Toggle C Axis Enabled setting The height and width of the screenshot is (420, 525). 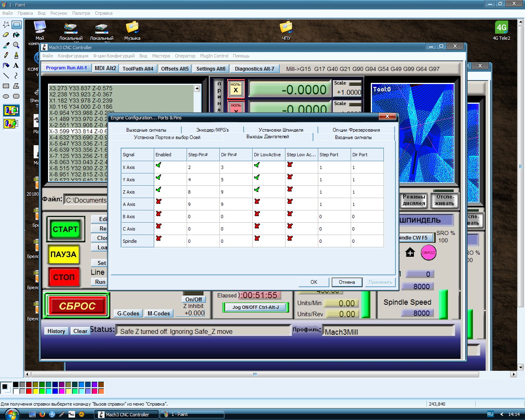click(x=159, y=226)
